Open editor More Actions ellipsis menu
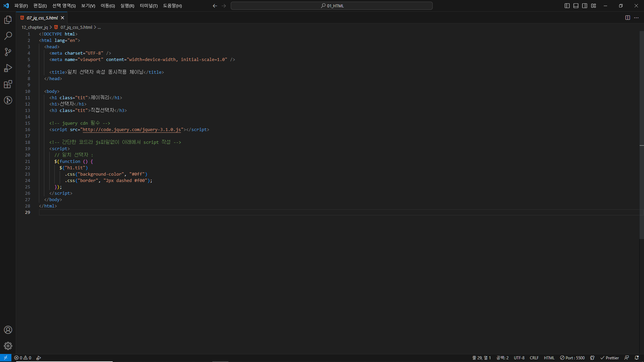 [636, 18]
